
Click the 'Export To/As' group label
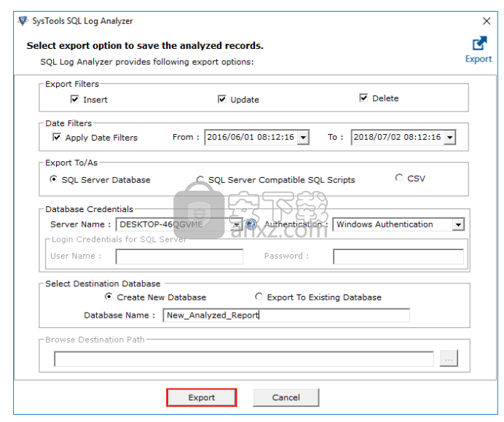coord(71,163)
